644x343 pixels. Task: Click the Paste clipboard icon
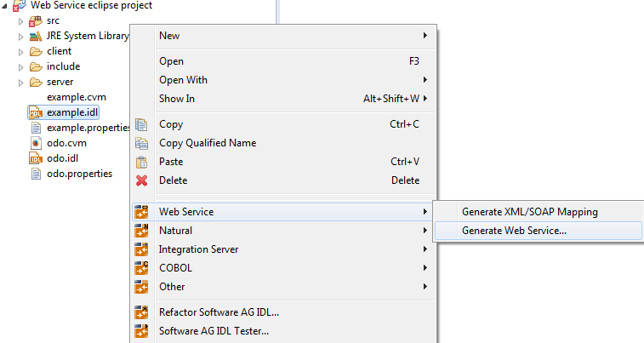141,162
